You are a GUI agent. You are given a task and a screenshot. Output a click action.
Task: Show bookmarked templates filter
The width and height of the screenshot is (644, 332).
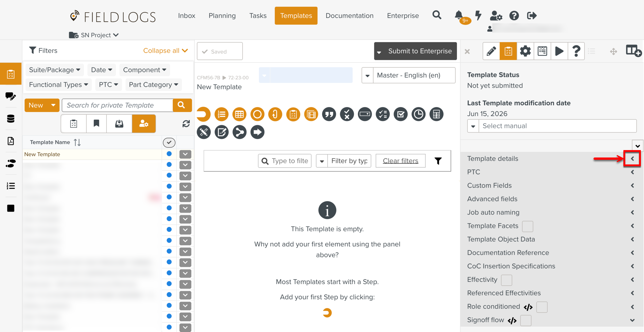point(96,124)
